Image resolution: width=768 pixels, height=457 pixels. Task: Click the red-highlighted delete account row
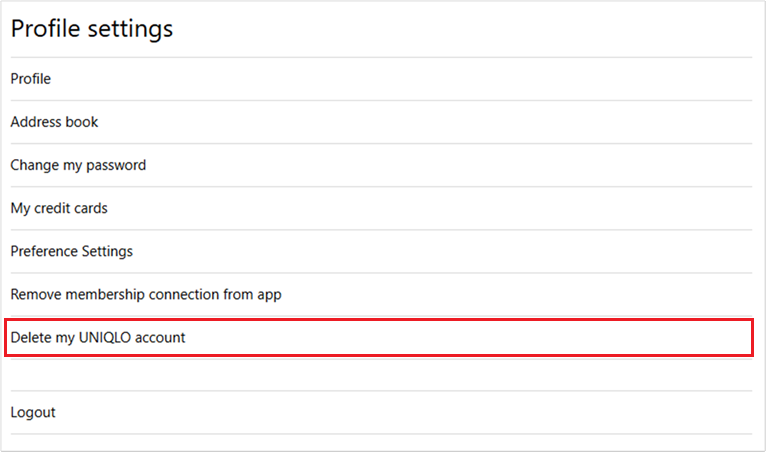378,338
